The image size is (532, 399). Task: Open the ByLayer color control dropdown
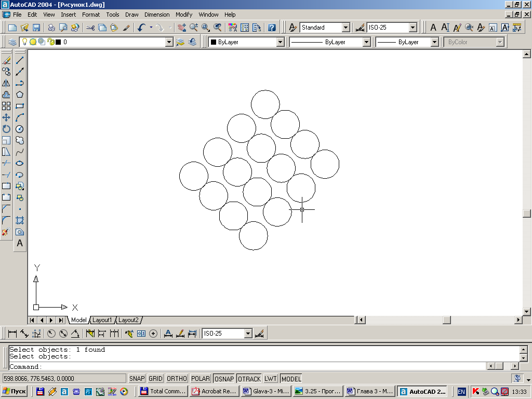[x=280, y=42]
